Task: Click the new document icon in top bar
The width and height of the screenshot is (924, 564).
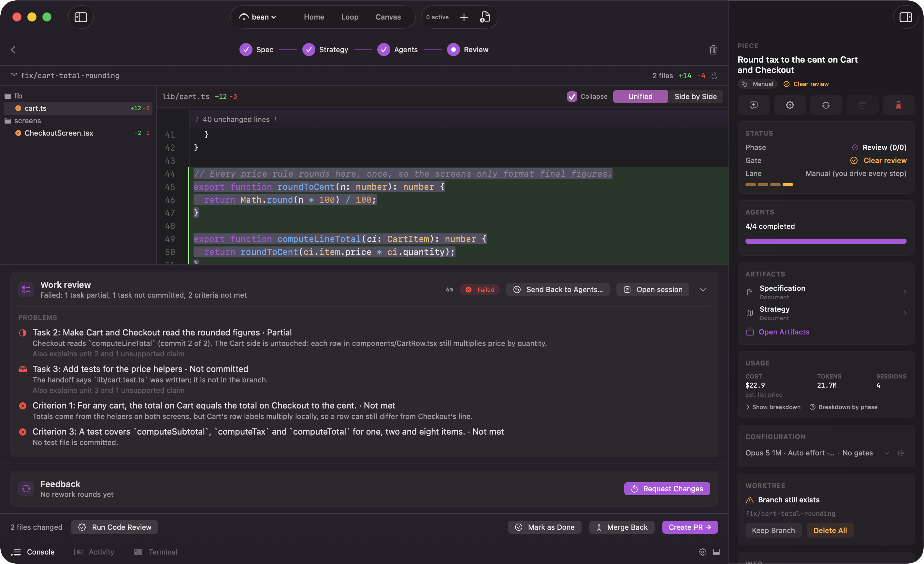Action: [485, 17]
